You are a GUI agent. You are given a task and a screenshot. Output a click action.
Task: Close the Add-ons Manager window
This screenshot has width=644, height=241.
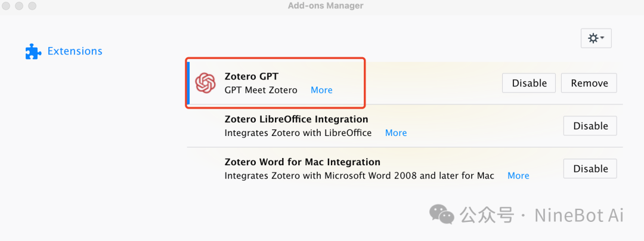click(x=5, y=6)
